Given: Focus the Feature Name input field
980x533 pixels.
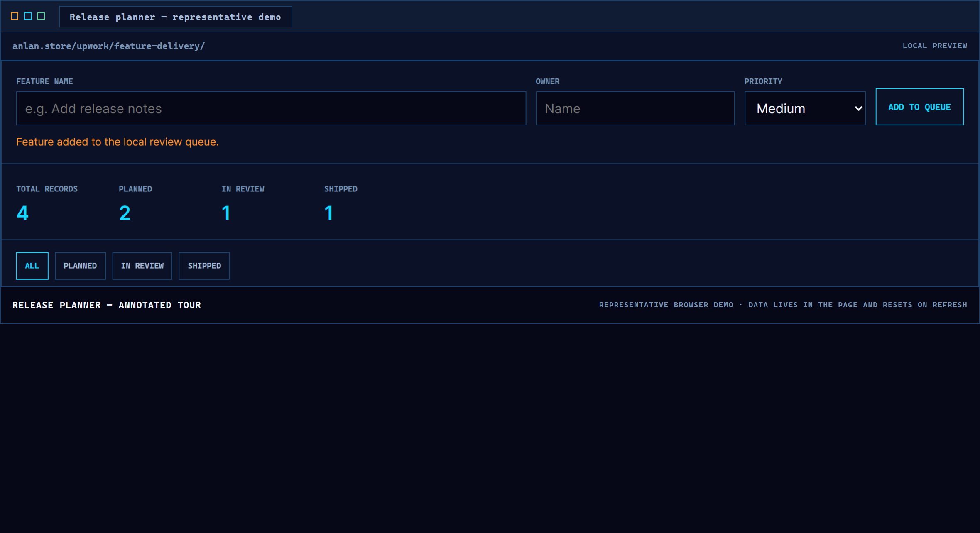Looking at the screenshot, I should (271, 108).
